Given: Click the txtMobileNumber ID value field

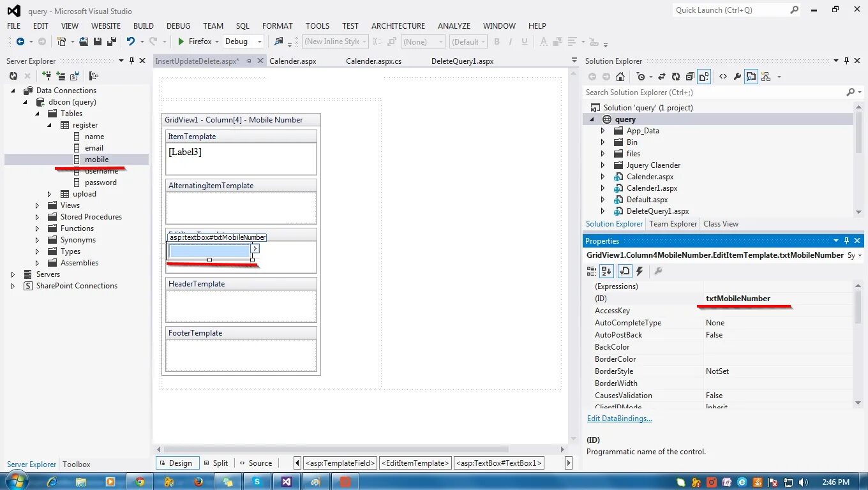Looking at the screenshot, I should 778,299.
